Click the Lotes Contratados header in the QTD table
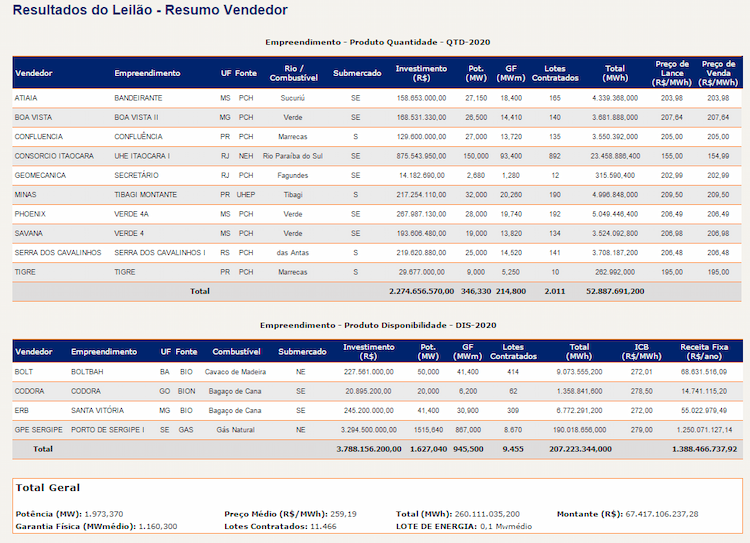 pos(555,73)
